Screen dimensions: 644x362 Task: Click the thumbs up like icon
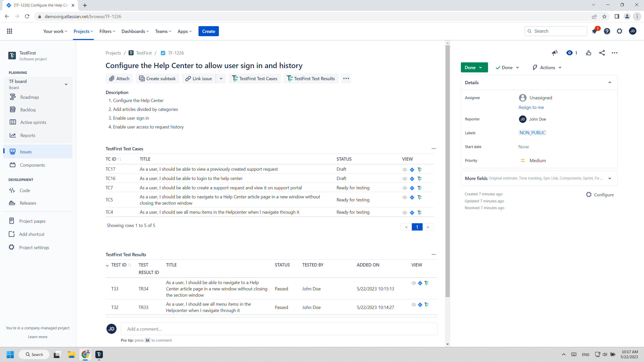(x=589, y=53)
